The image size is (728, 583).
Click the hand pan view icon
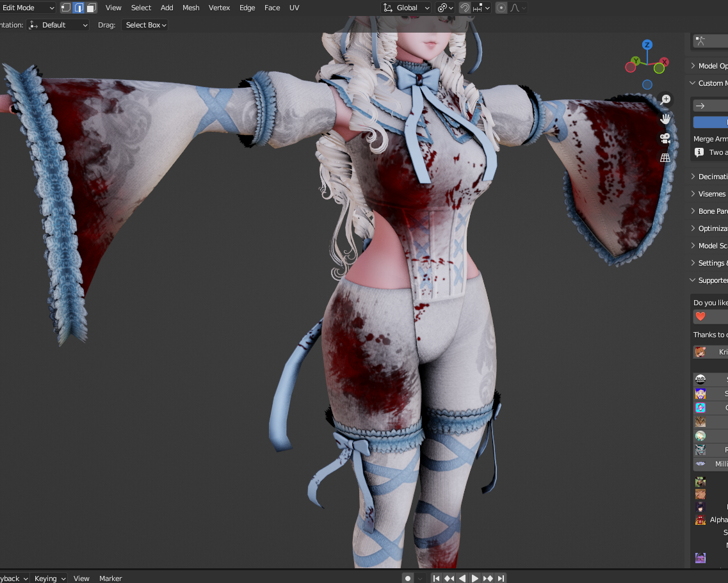pyautogui.click(x=666, y=118)
